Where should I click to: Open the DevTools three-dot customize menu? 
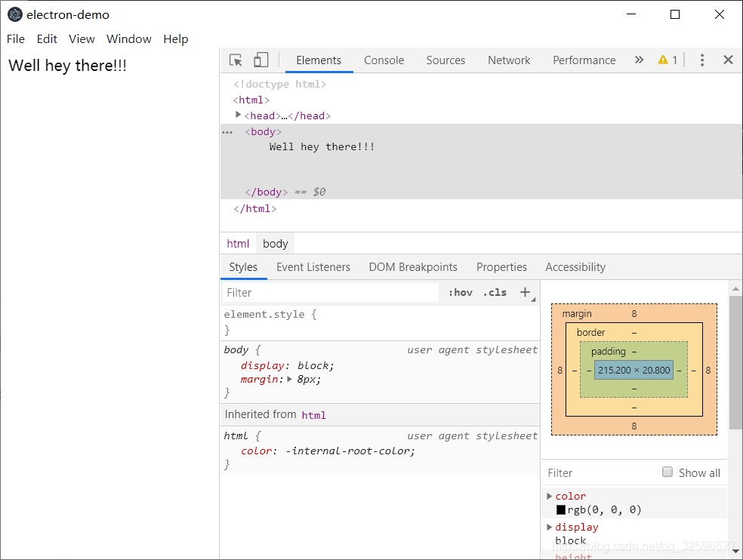tap(702, 60)
